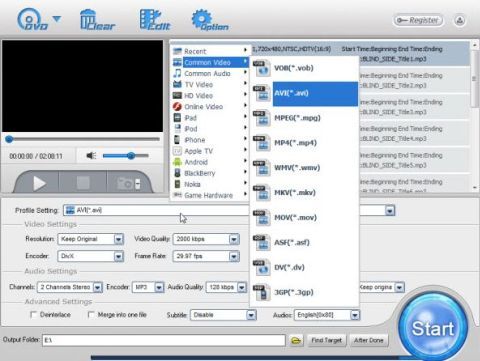The height and width of the screenshot is (361, 480).
Task: Open the Keep original dropdown
Action: (x=399, y=287)
